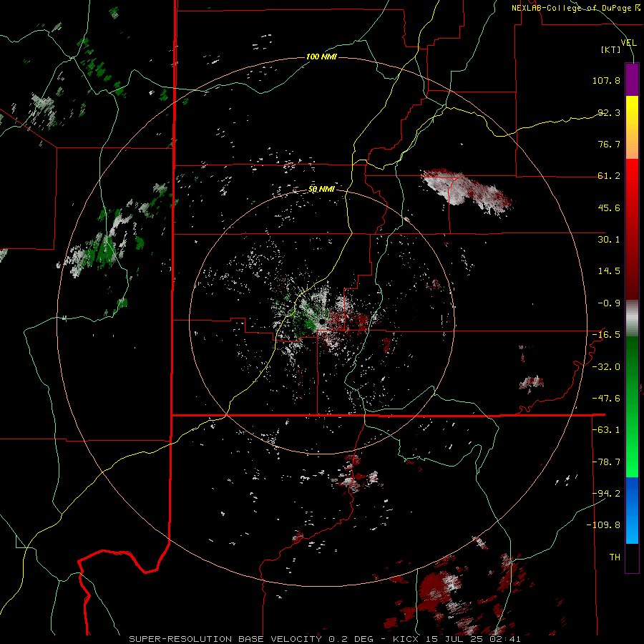Select the 92.3 scale value
This screenshot has width=644, height=644.
(609, 112)
